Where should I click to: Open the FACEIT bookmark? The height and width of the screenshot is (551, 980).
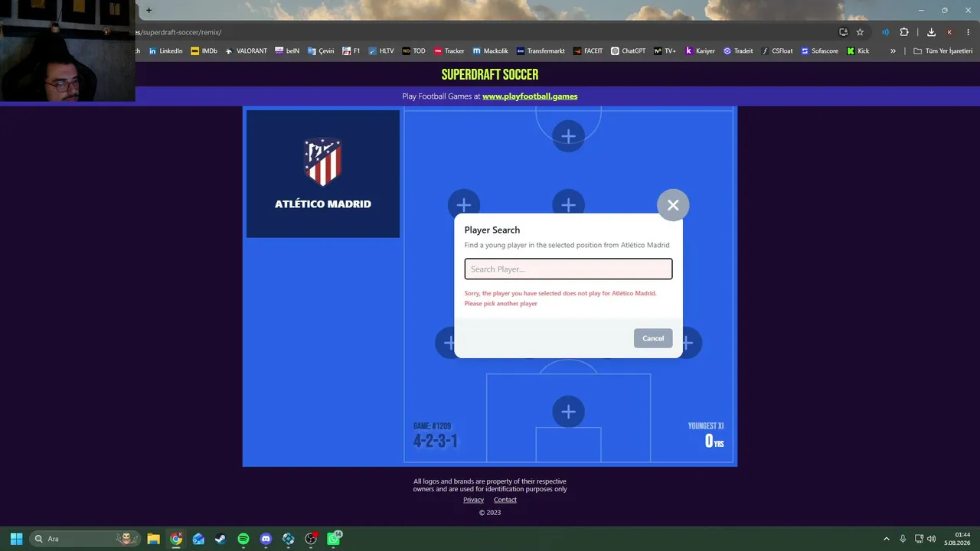pyautogui.click(x=588, y=51)
